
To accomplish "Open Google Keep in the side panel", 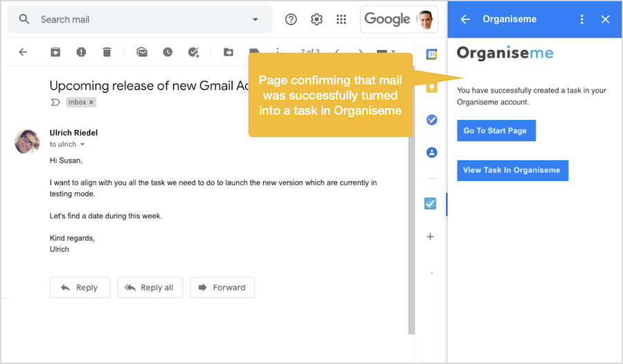I will pos(431,87).
